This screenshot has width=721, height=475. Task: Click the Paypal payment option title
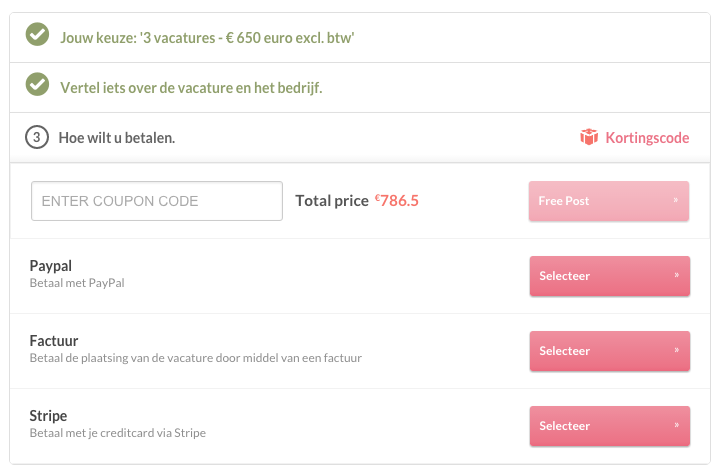point(51,265)
